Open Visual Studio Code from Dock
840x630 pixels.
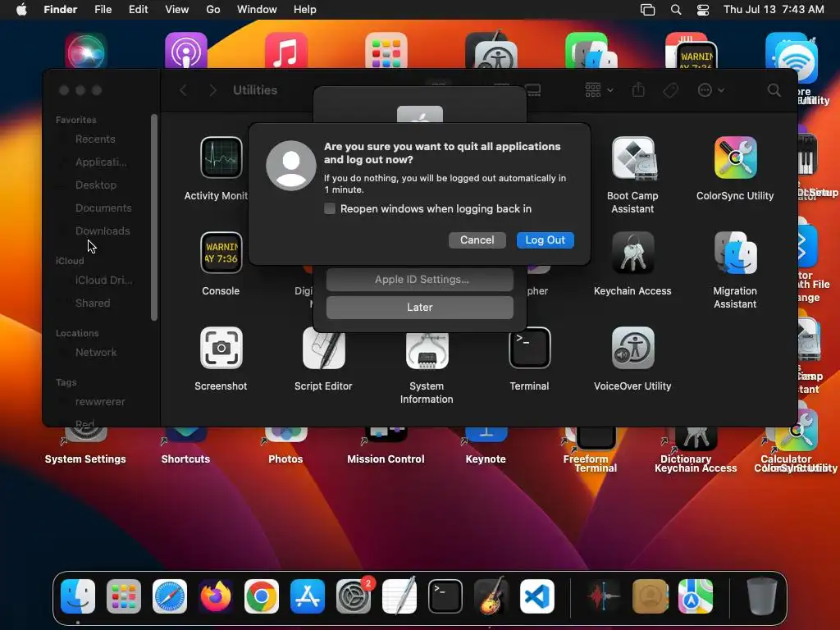point(536,596)
